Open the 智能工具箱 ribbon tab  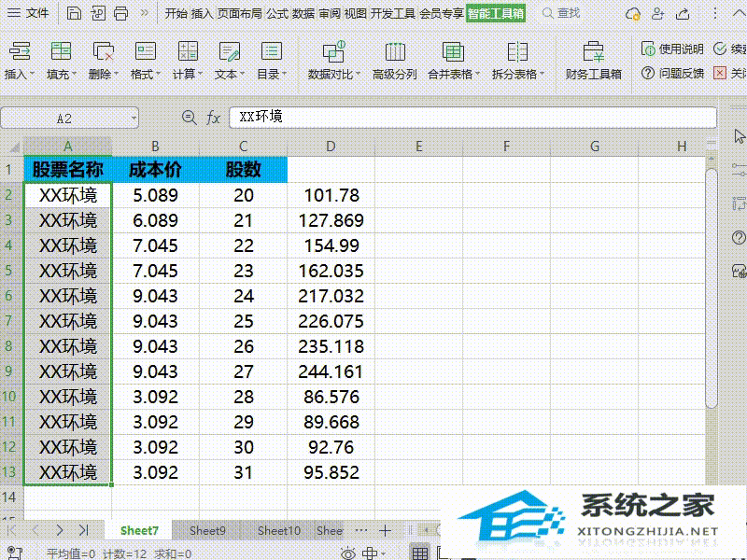click(494, 14)
